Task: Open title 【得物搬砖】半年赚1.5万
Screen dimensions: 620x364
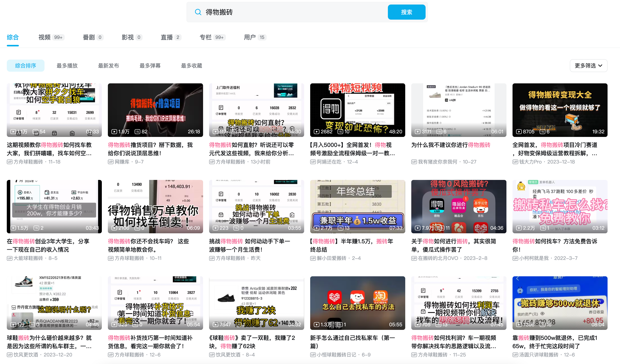Action: pyautogui.click(x=352, y=246)
